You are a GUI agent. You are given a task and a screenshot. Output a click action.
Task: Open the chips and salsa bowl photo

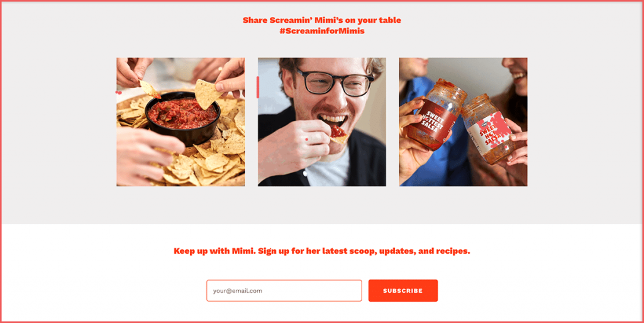coord(180,122)
